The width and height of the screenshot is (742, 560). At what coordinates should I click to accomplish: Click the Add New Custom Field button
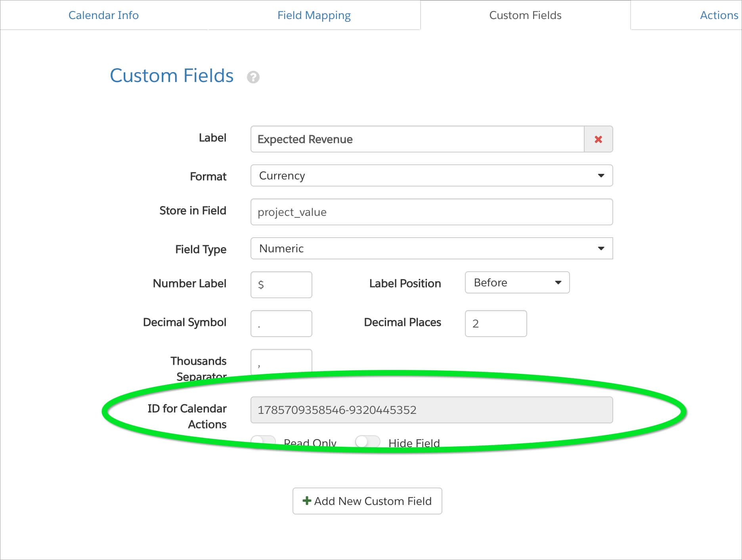(x=367, y=501)
